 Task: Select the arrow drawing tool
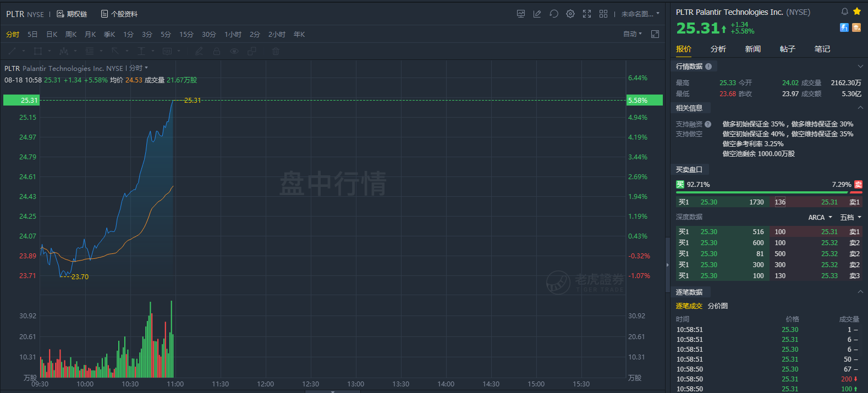(115, 51)
